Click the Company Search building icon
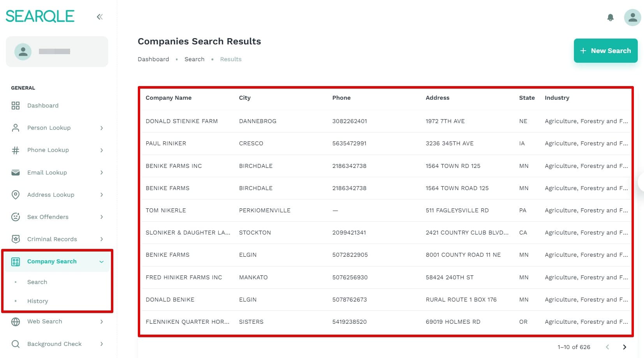Viewport: 644px width, 358px height. click(x=16, y=261)
